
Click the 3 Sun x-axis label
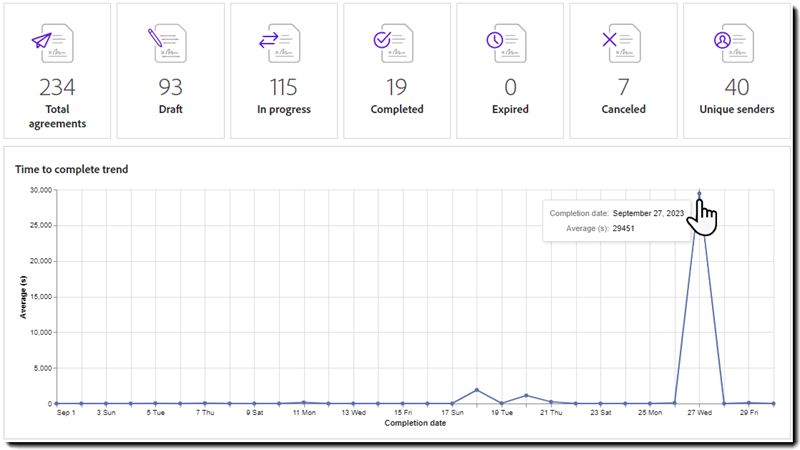[x=106, y=413]
